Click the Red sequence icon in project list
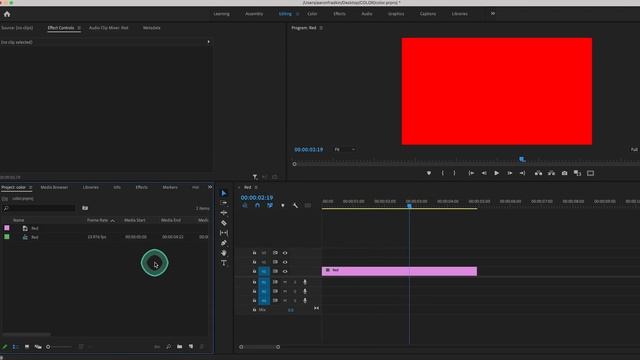The height and width of the screenshot is (360, 640). click(x=25, y=237)
